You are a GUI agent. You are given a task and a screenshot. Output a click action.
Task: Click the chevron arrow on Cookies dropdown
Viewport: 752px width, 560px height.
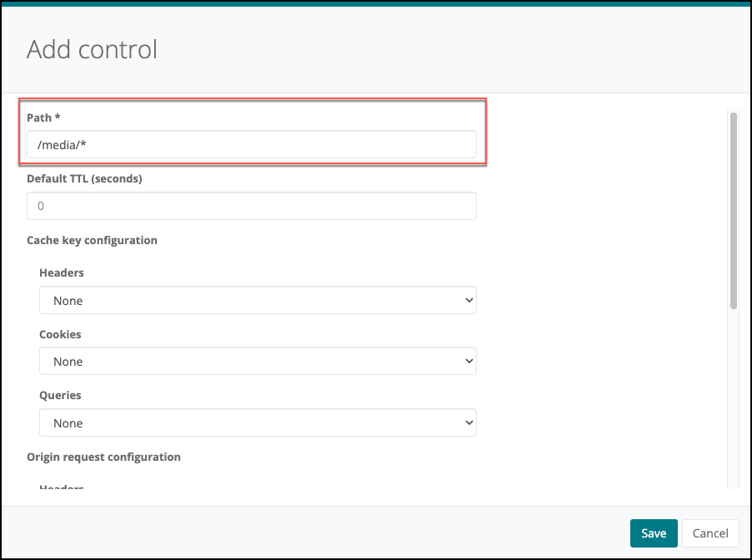coord(469,362)
